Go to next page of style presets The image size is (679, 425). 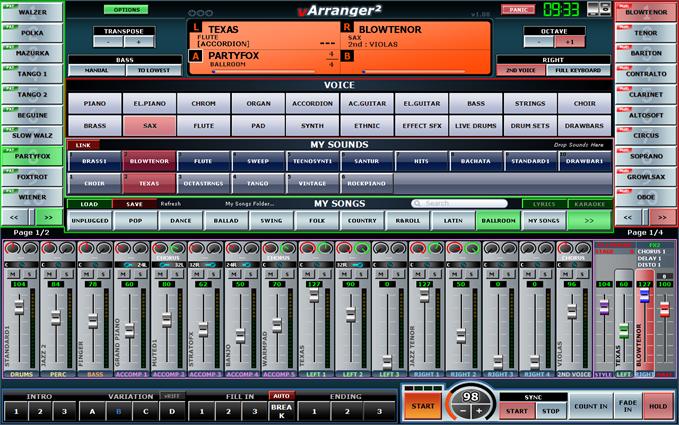pos(47,216)
